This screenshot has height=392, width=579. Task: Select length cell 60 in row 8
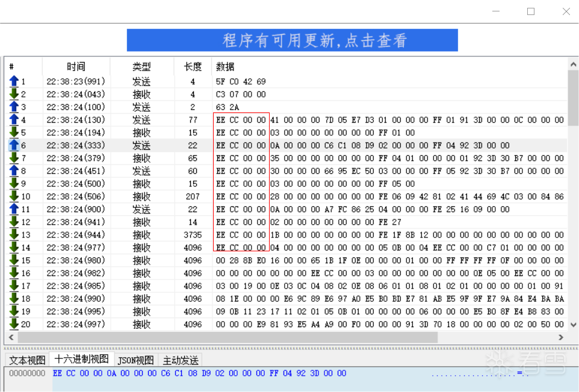click(193, 171)
